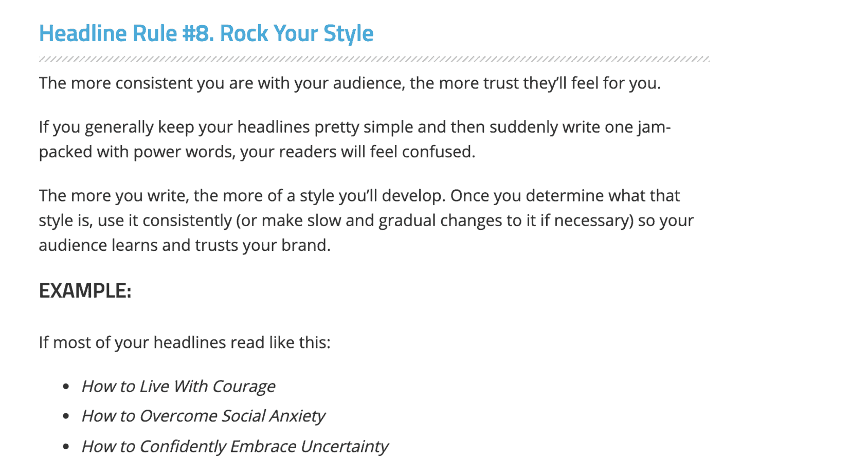Click "If most of your headlines read like this:"
The image size is (868, 475).
coord(185,342)
